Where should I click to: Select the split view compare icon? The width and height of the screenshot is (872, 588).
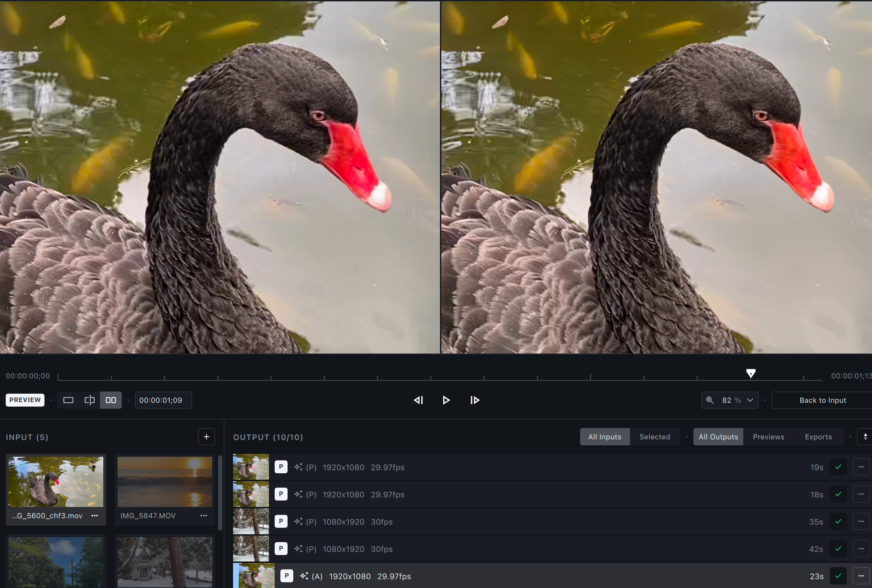coord(89,400)
